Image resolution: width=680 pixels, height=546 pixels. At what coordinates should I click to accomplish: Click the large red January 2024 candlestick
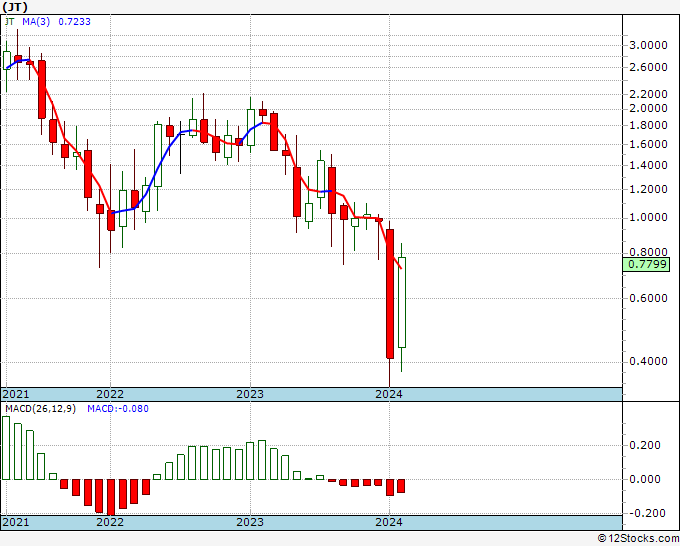[x=390, y=294]
